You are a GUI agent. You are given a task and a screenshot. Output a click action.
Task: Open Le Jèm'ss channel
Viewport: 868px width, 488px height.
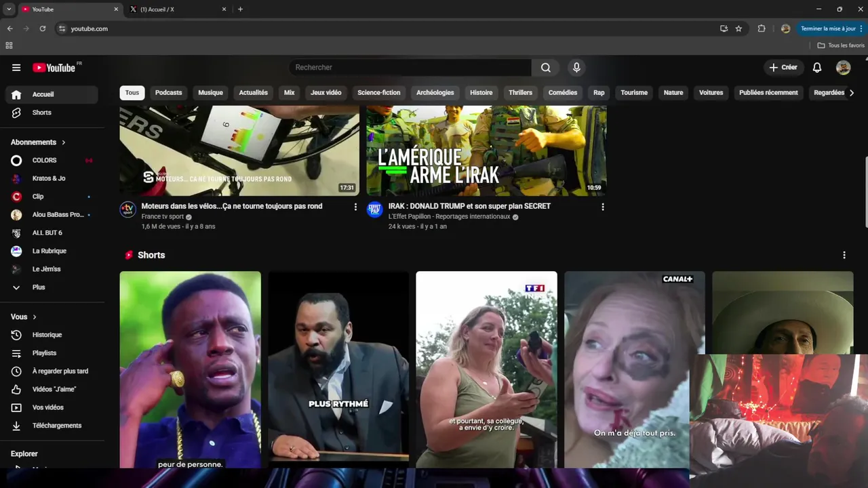coord(52,269)
